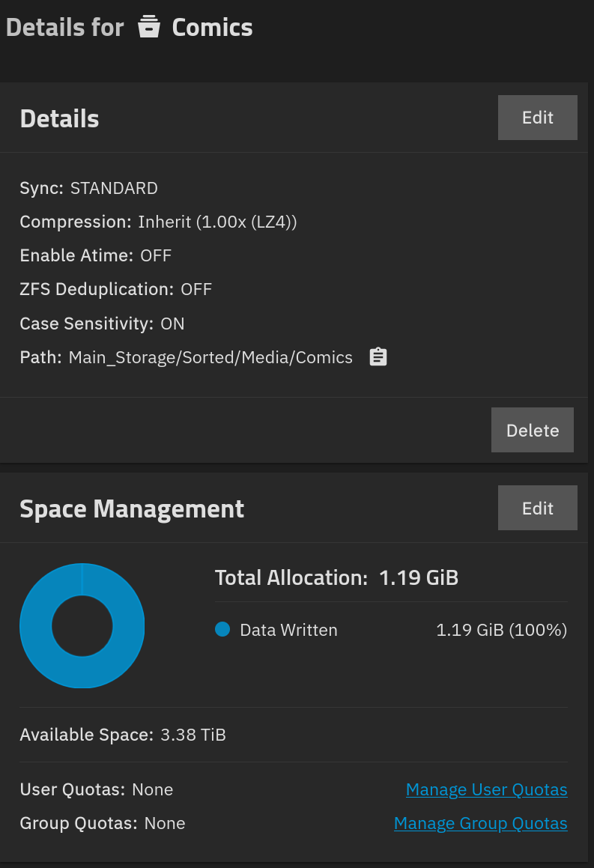Open Manage Group Quotas link
Image resolution: width=594 pixels, height=868 pixels.
(480, 823)
